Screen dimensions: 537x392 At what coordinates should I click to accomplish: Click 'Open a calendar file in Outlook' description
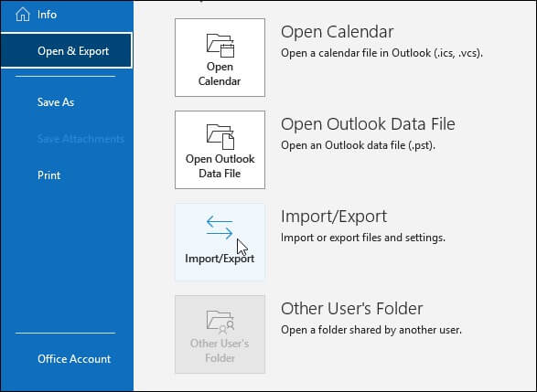click(x=381, y=53)
